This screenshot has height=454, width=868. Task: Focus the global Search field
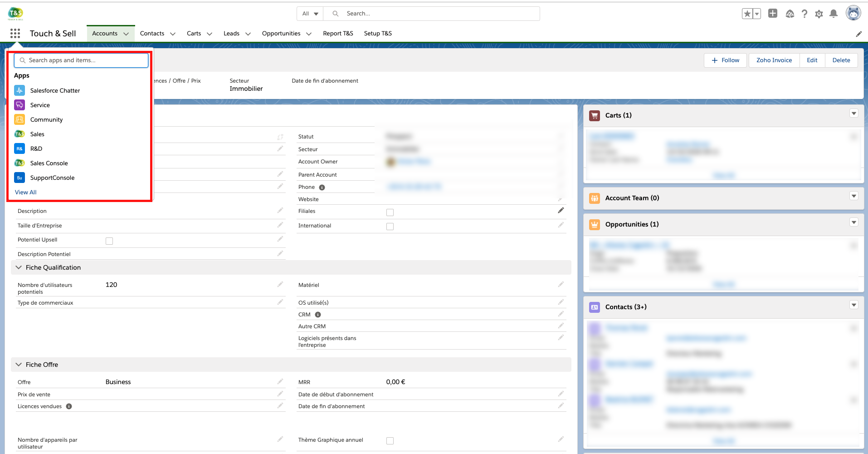tap(432, 14)
